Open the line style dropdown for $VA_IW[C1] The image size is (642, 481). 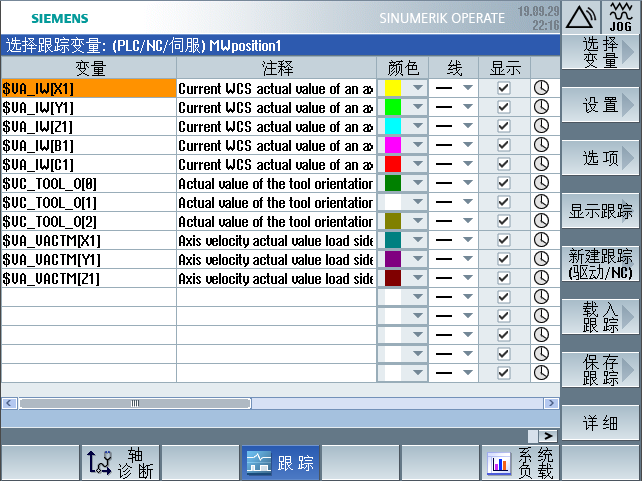pos(468,164)
